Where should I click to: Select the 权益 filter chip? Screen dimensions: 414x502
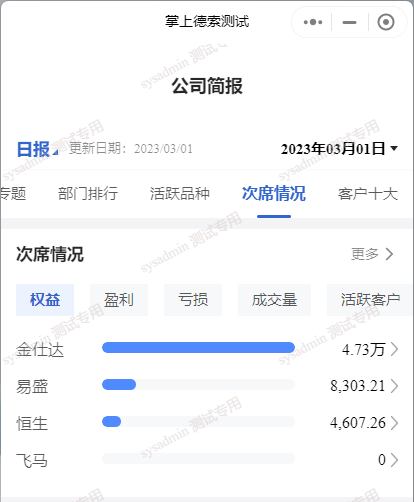click(x=45, y=300)
